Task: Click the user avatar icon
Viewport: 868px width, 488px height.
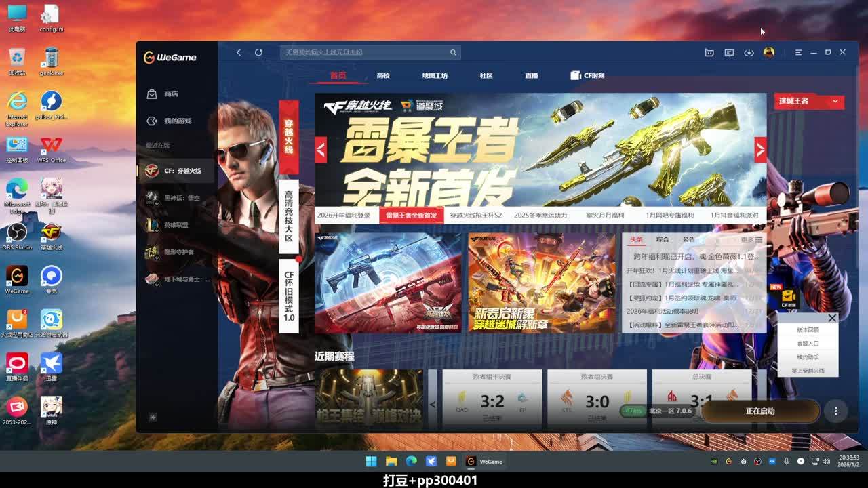Action: pyautogui.click(x=768, y=52)
